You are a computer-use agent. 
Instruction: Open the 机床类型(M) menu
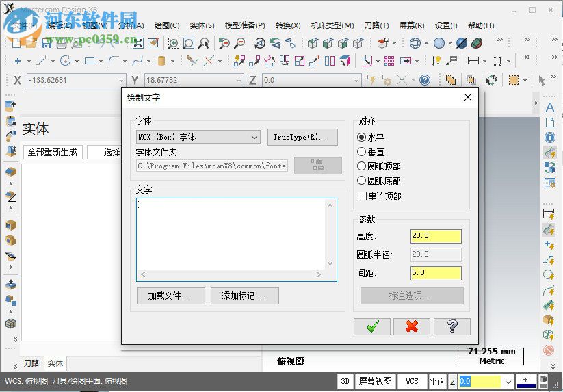pyautogui.click(x=332, y=25)
